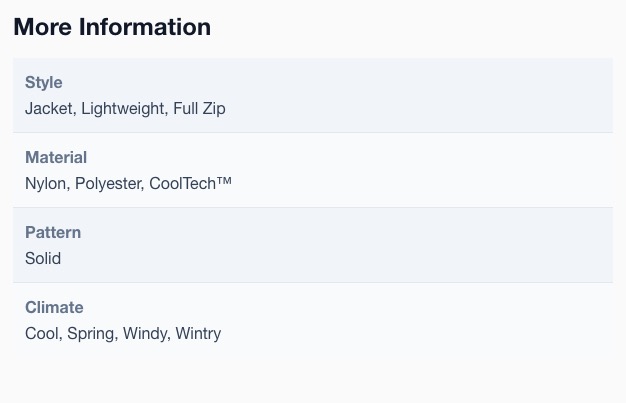Image resolution: width=626 pixels, height=403 pixels.
Task: Click the Solid pattern value
Action: (x=43, y=258)
